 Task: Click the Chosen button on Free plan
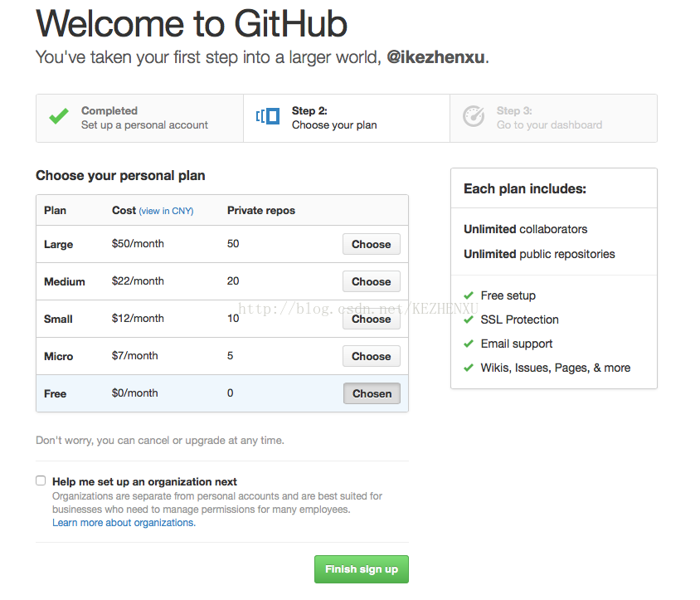[x=372, y=393]
